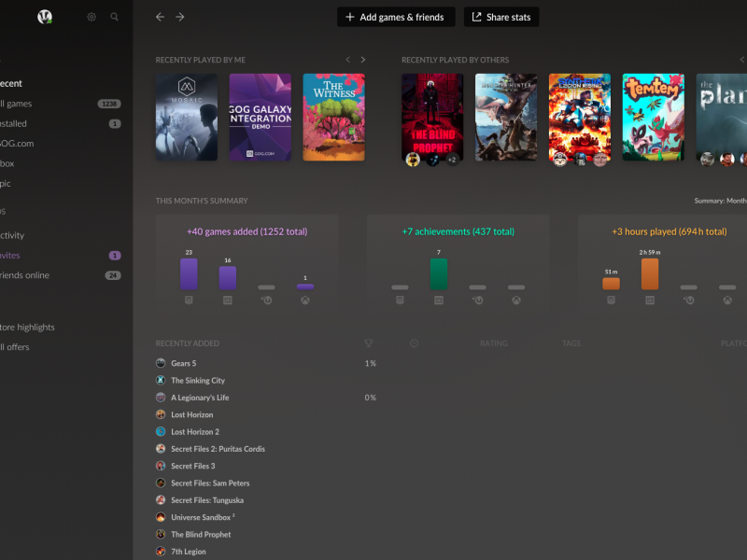Image resolution: width=747 pixels, height=560 pixels.
Task: Click the Xbox icon under hours played chart
Action: click(x=727, y=301)
